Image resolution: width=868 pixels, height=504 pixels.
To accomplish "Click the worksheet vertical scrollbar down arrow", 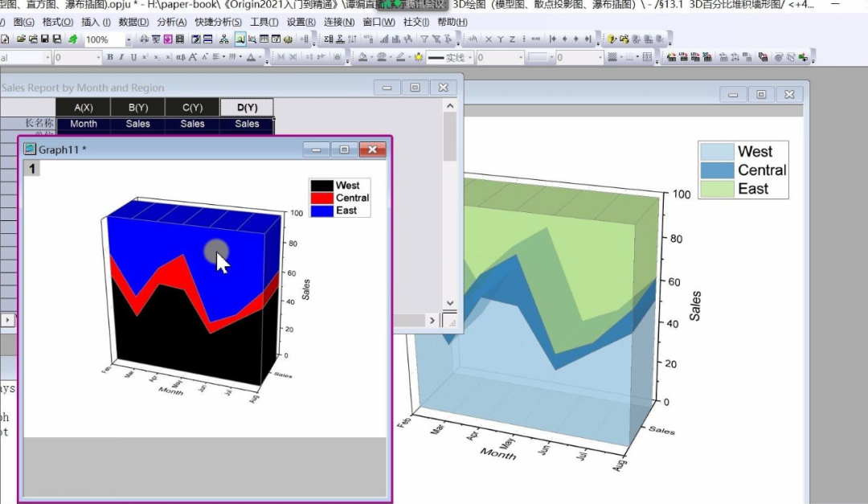I will (x=449, y=303).
